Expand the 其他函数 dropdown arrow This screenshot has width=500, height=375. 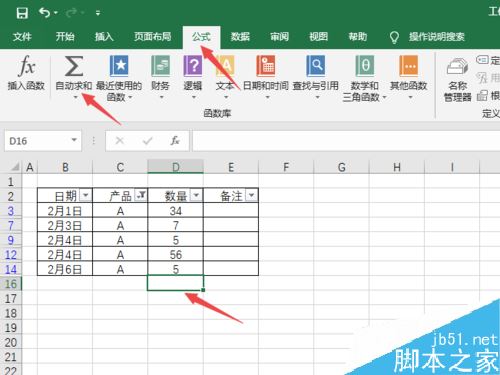[410, 97]
